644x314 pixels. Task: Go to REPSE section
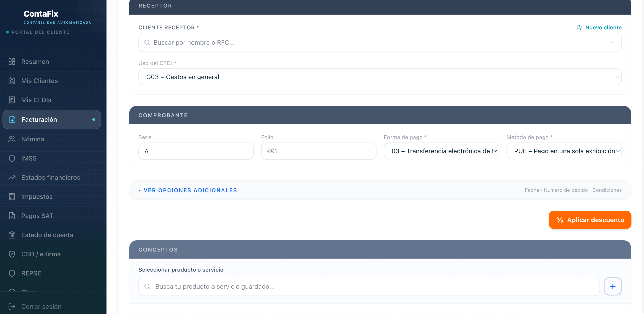click(52, 273)
